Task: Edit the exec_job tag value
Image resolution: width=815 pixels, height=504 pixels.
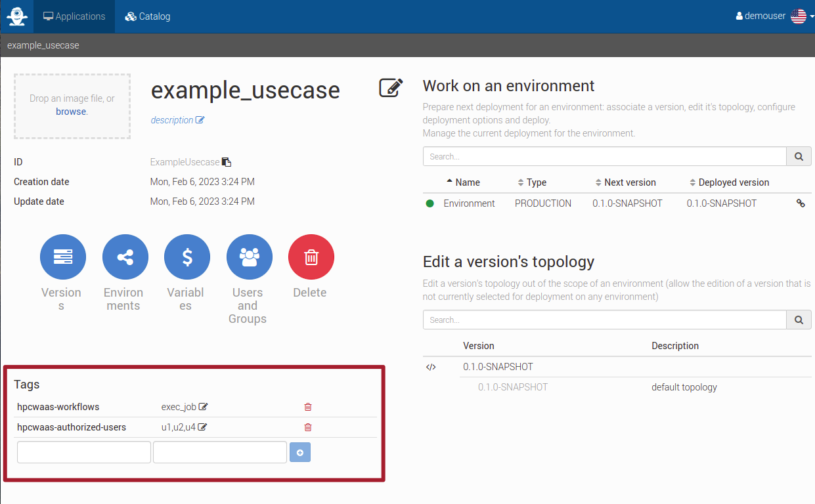Action: 204,407
